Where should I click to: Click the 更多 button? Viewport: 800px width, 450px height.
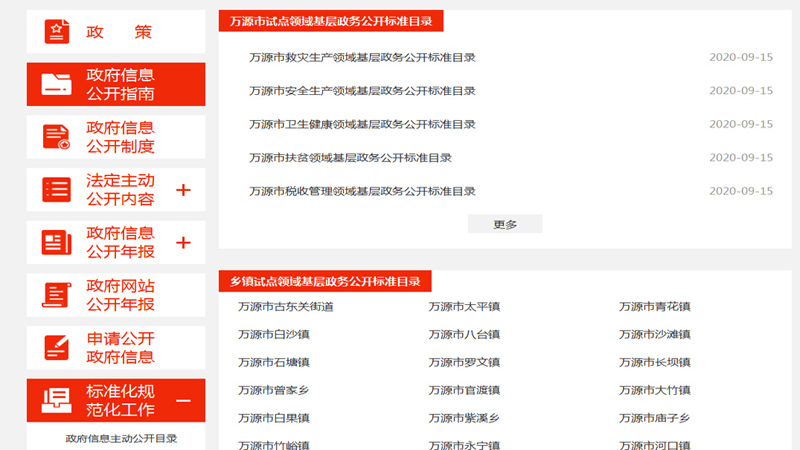[x=505, y=224]
